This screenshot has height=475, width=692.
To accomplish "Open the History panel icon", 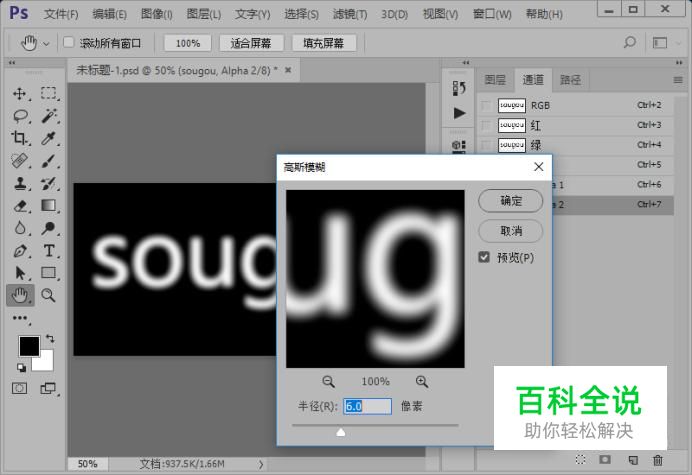I will (459, 88).
